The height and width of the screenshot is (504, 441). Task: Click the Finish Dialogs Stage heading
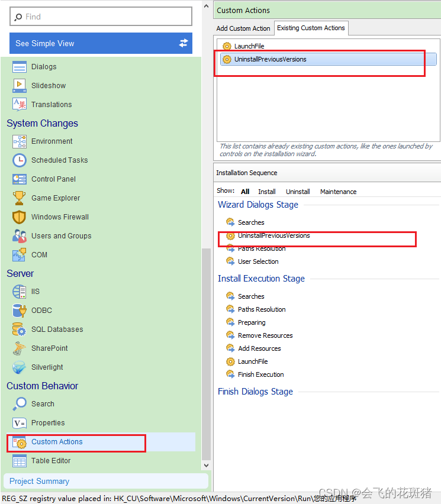(255, 392)
